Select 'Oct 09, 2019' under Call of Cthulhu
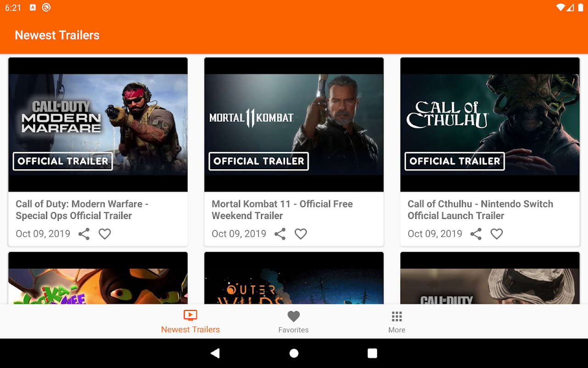This screenshot has width=588, height=368. pos(435,234)
